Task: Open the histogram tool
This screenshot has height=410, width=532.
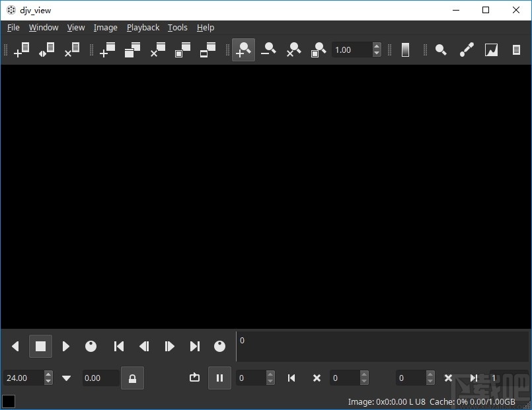Action: (491, 50)
